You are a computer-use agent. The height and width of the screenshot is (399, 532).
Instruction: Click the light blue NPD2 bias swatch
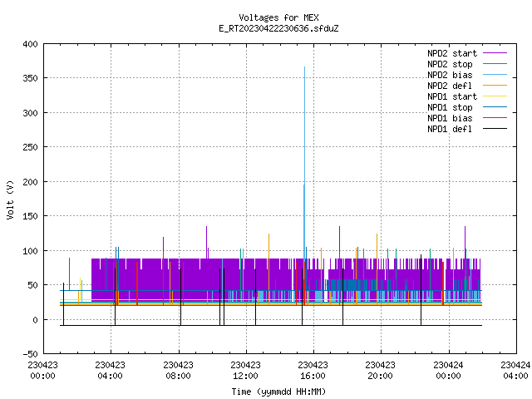495,75
